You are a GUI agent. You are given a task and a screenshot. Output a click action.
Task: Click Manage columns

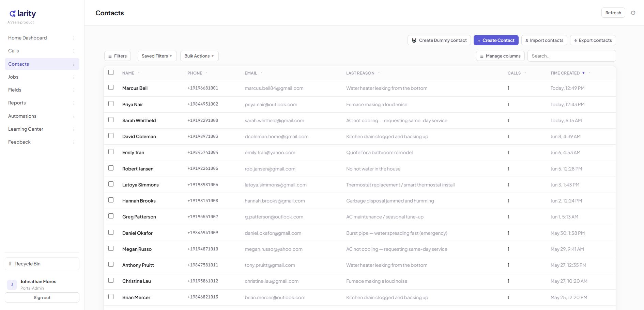[x=500, y=56]
